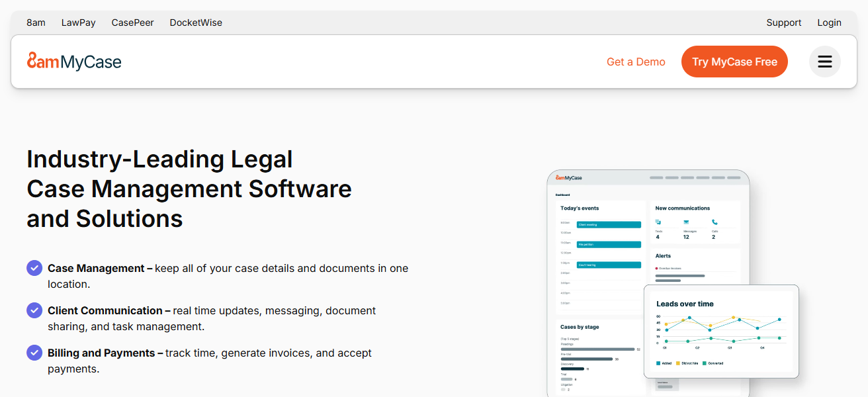Image resolution: width=868 pixels, height=397 pixels.
Task: Click the headline 'Industry-Leading Legal'
Action: tap(159, 159)
